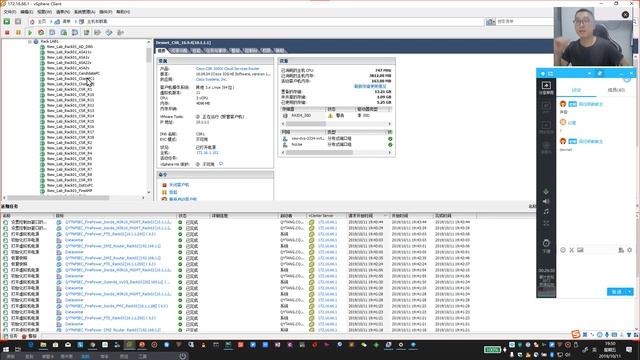Screen dimensions: 640x360
Task: Close the webcam overlay with X button
Action: coord(625,15)
